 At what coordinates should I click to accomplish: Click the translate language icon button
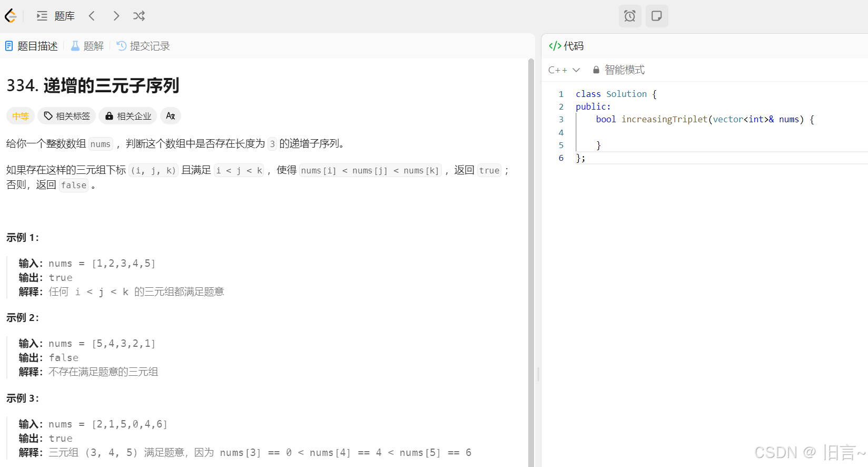[170, 116]
